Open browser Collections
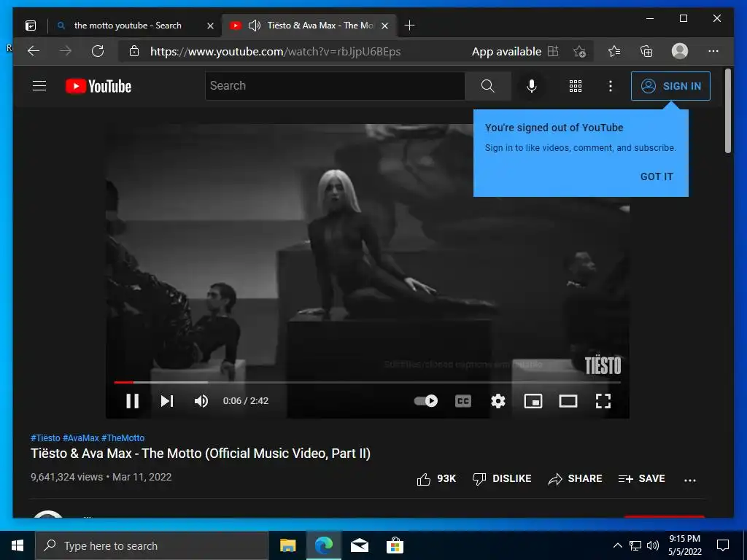The width and height of the screenshot is (747, 560). (x=646, y=51)
